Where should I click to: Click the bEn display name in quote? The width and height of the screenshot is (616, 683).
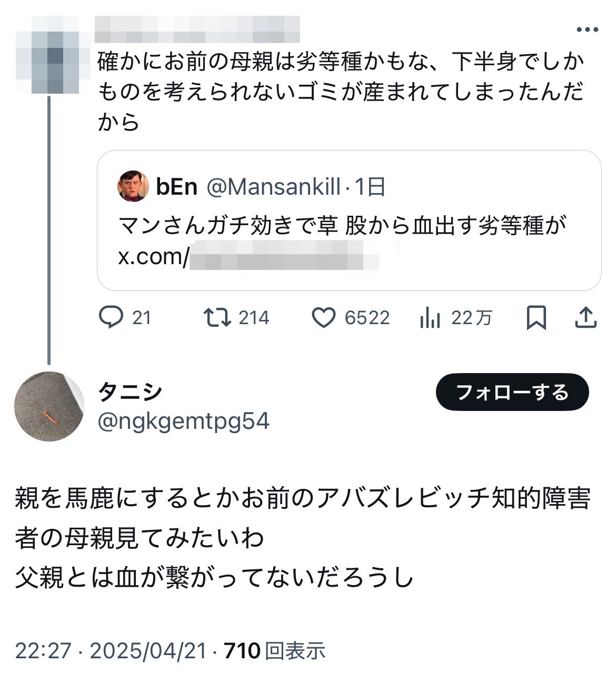point(176,187)
